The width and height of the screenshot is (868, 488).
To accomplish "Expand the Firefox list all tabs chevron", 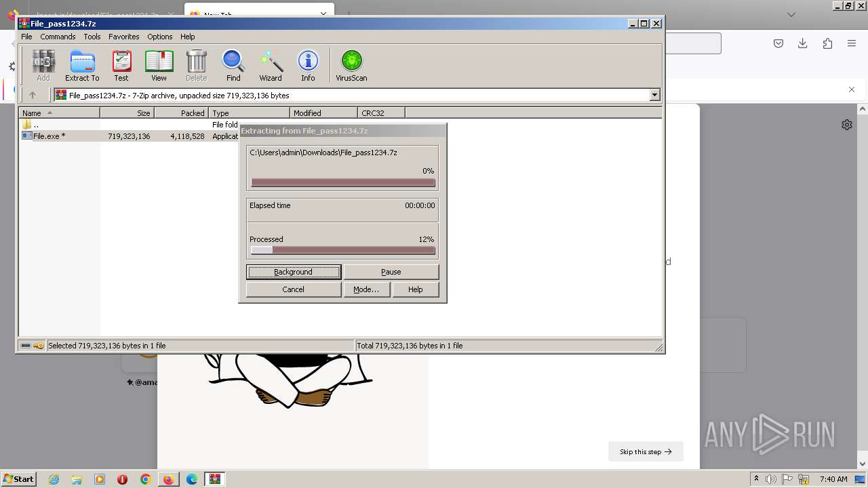I will pos(791,14).
